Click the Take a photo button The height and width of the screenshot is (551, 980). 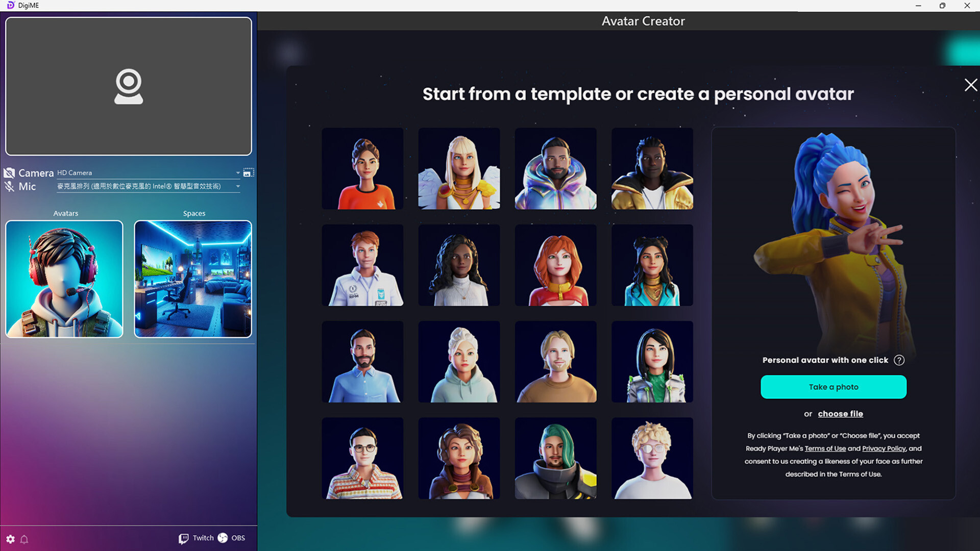pyautogui.click(x=833, y=387)
